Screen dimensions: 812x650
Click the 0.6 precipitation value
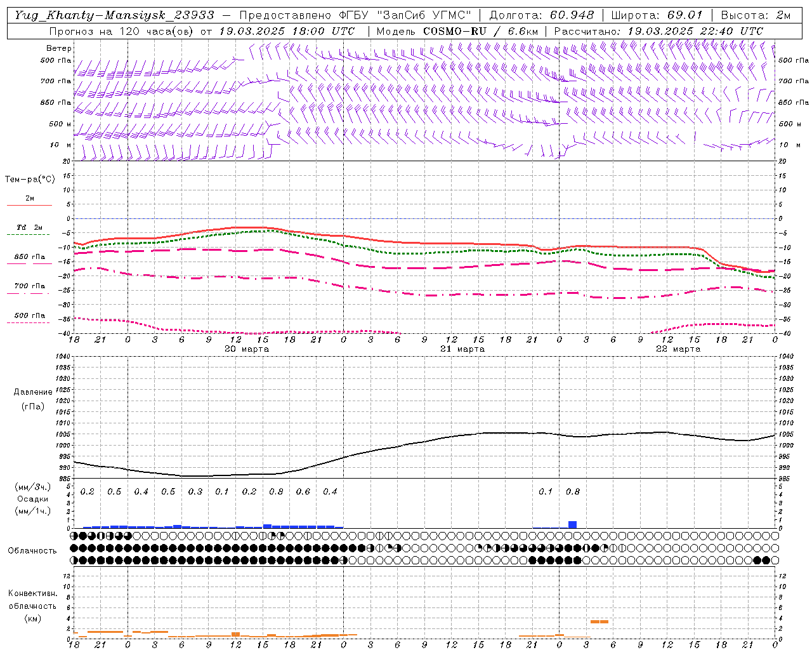click(303, 492)
